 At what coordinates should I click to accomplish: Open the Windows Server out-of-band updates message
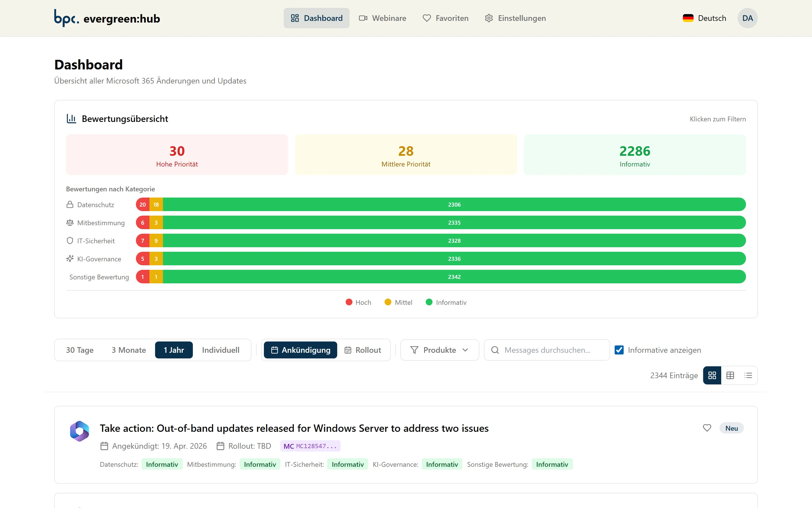[294, 428]
